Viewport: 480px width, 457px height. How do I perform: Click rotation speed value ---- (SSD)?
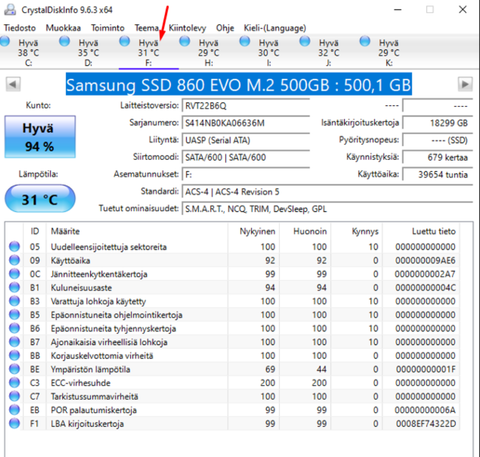pos(438,140)
